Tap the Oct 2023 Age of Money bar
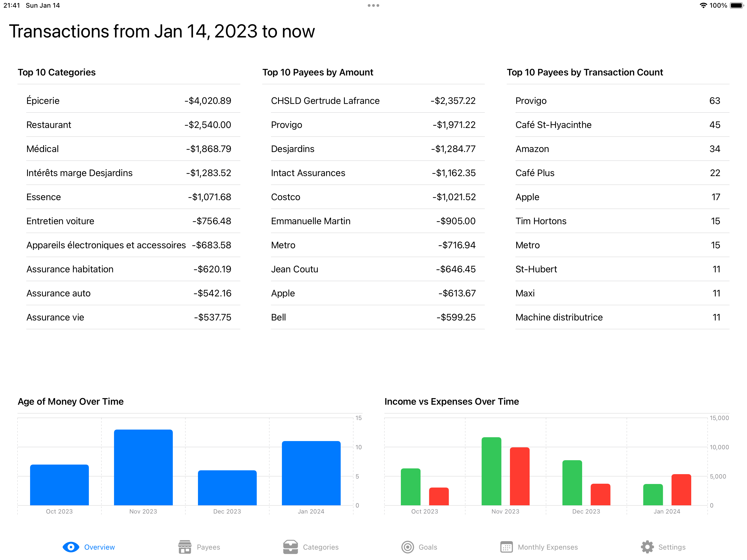 (59, 485)
